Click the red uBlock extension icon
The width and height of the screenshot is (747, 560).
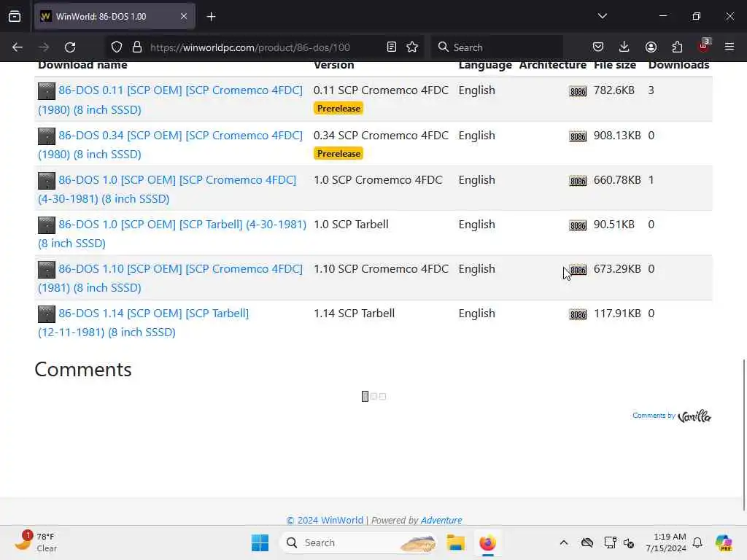(x=704, y=46)
